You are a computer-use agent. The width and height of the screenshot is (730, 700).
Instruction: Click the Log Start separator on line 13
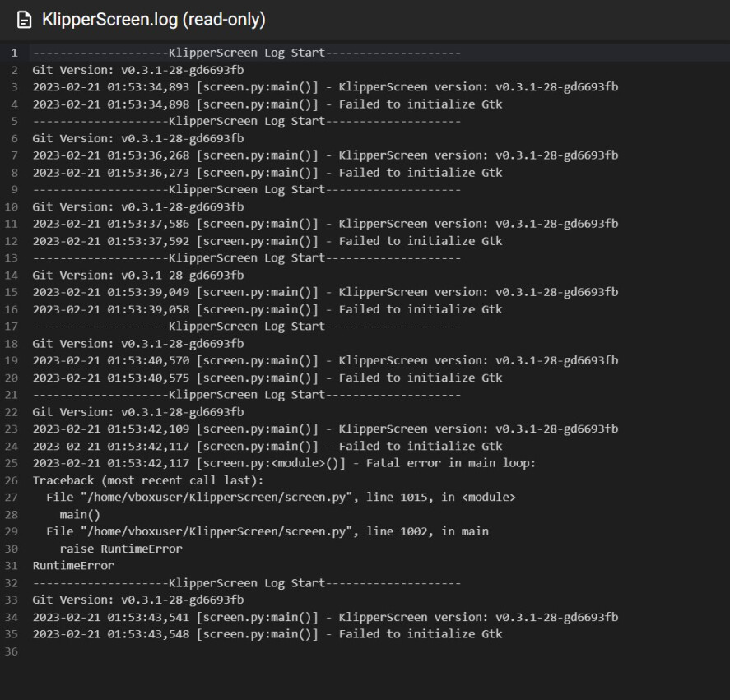pos(247,257)
